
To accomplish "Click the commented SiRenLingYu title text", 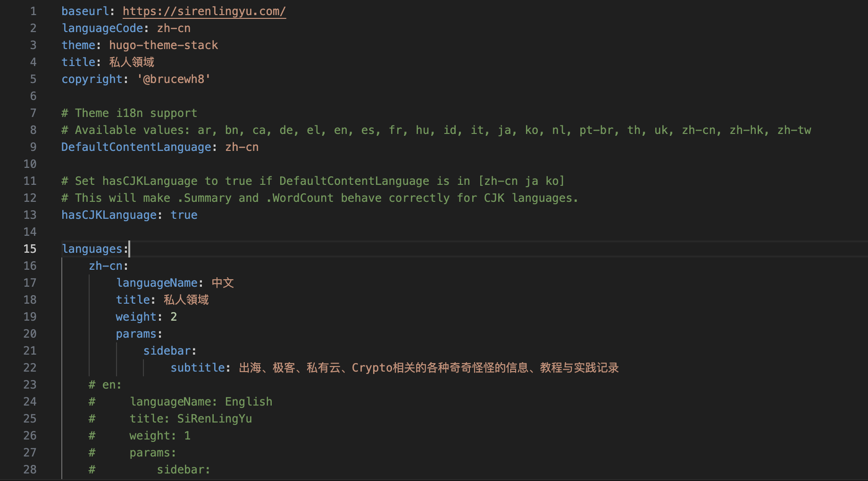I will (214, 419).
